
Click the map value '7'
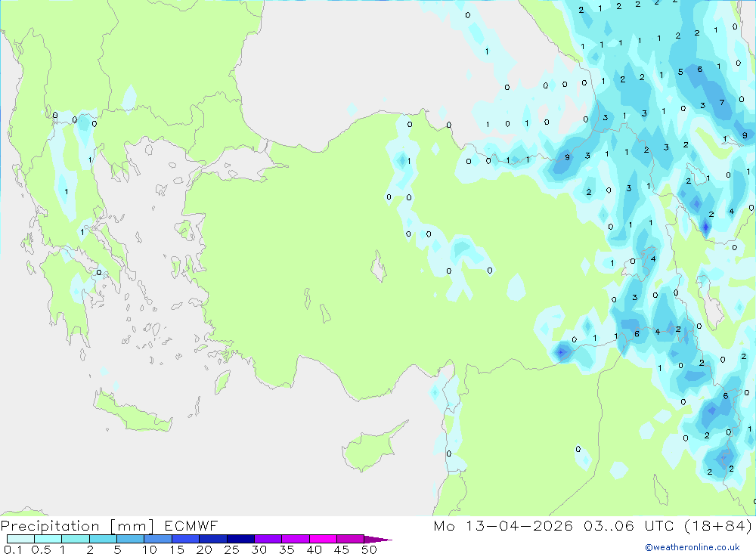click(x=722, y=103)
